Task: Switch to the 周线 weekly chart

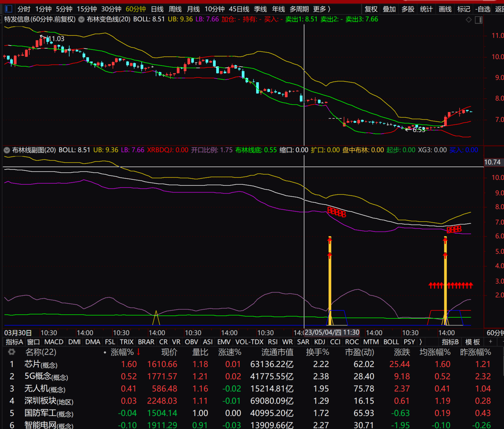Action: [x=175, y=9]
